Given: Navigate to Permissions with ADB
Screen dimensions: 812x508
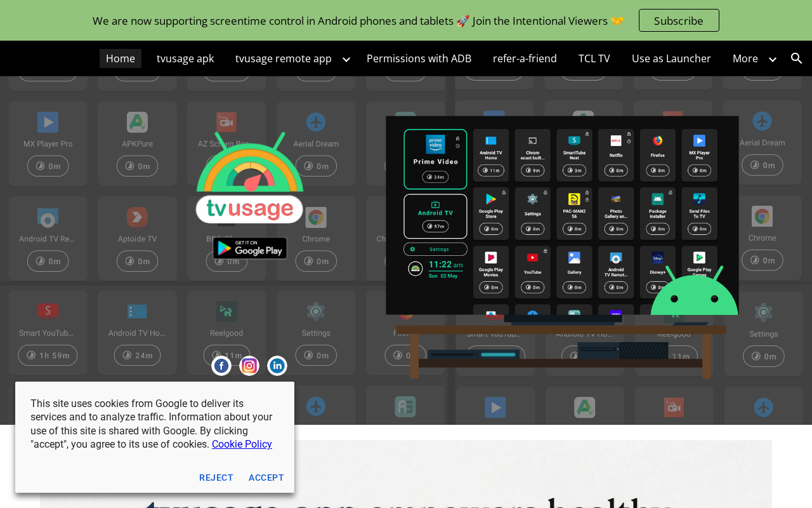Looking at the screenshot, I should (x=419, y=58).
